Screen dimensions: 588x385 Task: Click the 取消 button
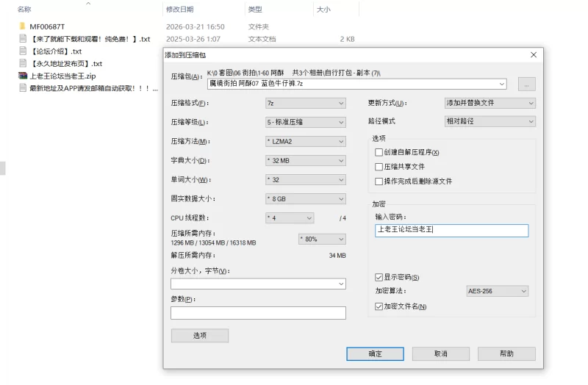440,353
